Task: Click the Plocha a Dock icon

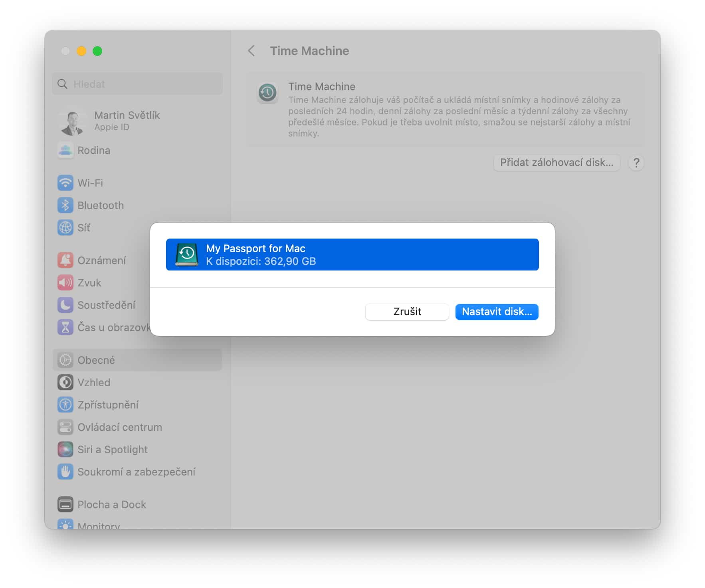Action: pos(65,505)
